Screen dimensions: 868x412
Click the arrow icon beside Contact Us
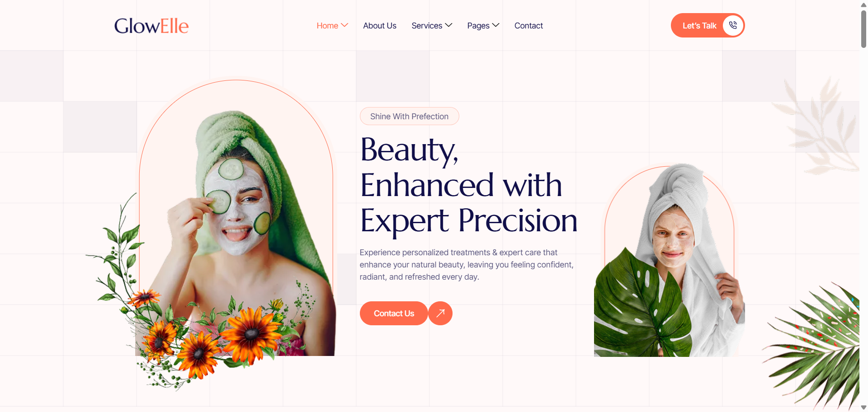(x=440, y=313)
